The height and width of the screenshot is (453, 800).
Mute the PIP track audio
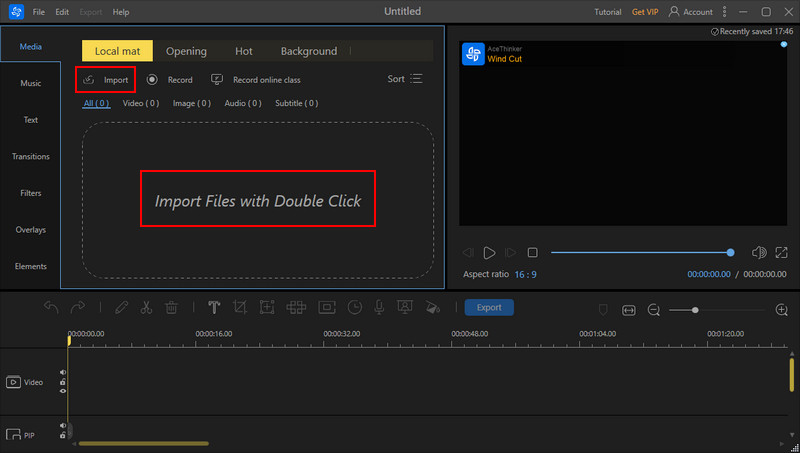pos(63,425)
